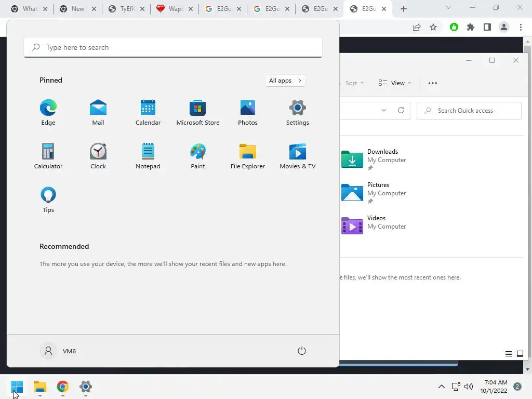The height and width of the screenshot is (399, 532).
Task: Select the Videos folder in File Explorer
Action: click(x=373, y=225)
